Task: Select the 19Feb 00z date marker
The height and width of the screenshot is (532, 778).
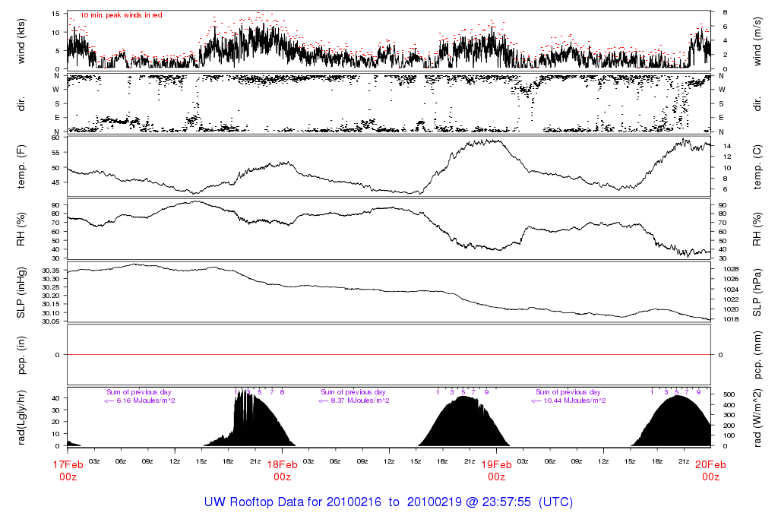Action: pyautogui.click(x=496, y=470)
